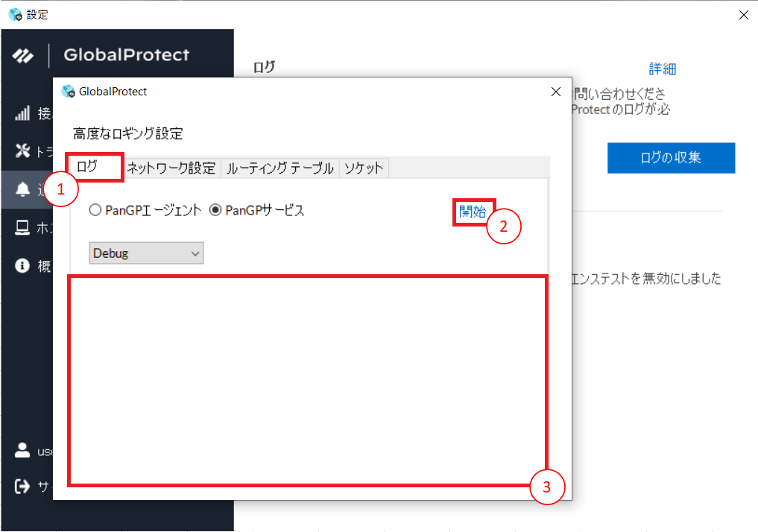
Task: Open the info circle sidebar icon
Action: 22,265
